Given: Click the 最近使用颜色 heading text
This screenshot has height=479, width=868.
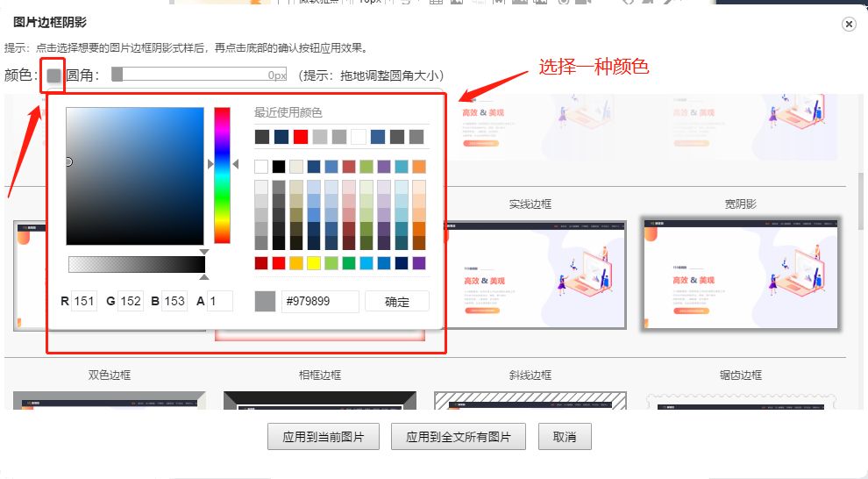Looking at the screenshot, I should pyautogui.click(x=288, y=112).
